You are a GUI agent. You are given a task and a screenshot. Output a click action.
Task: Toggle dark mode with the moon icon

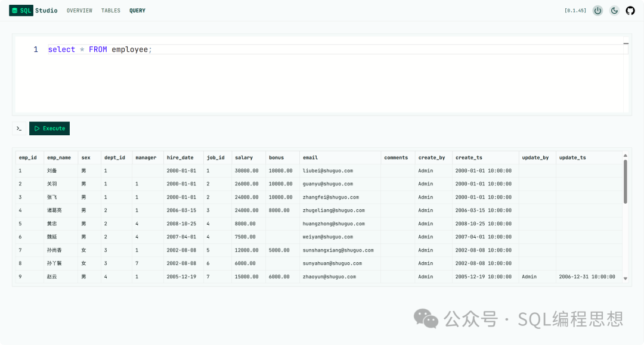[x=614, y=11]
